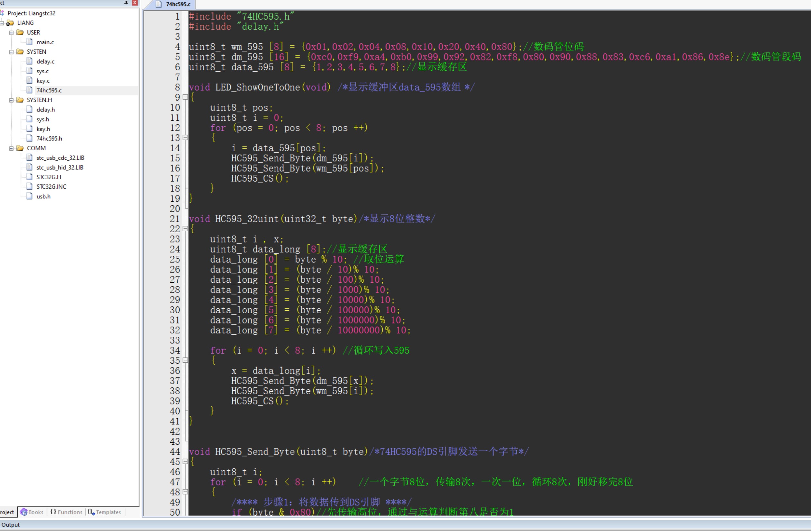Collapse the SYSTEN group
The image size is (811, 532).
11,52
